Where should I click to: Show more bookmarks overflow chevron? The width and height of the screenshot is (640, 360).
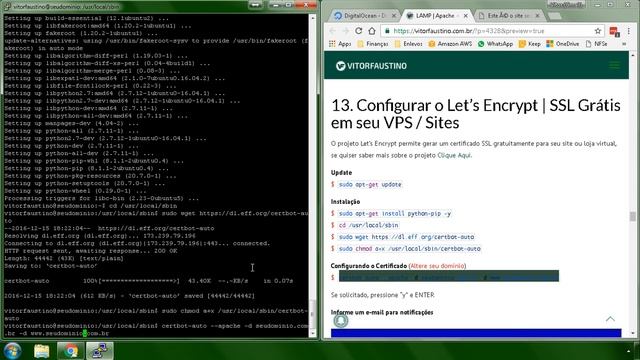[624, 44]
